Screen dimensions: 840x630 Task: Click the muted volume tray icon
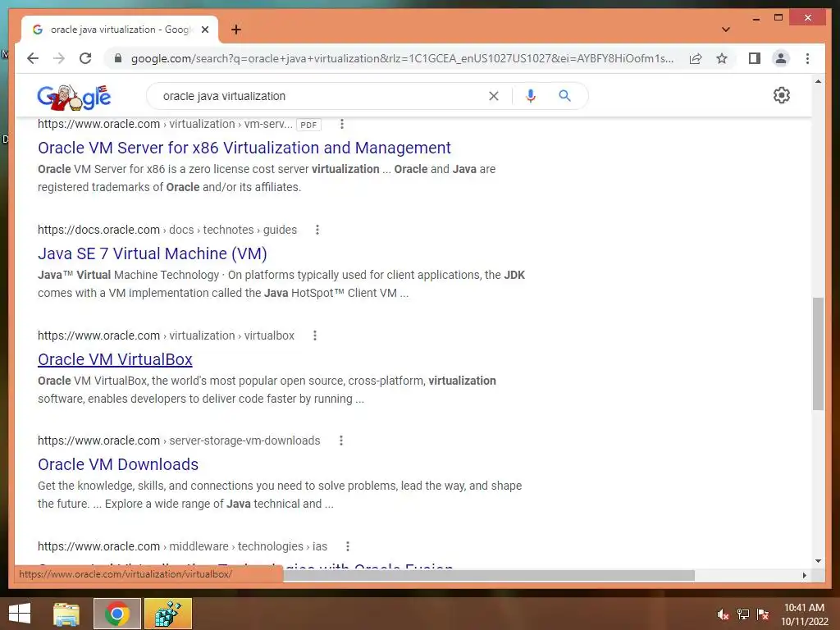(x=723, y=614)
